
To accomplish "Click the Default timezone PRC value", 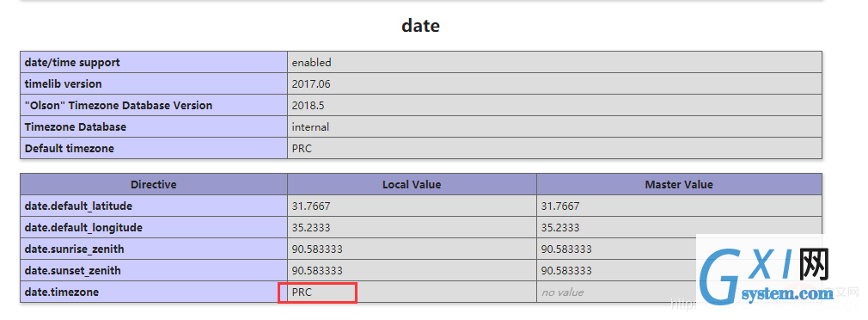I will tap(302, 148).
